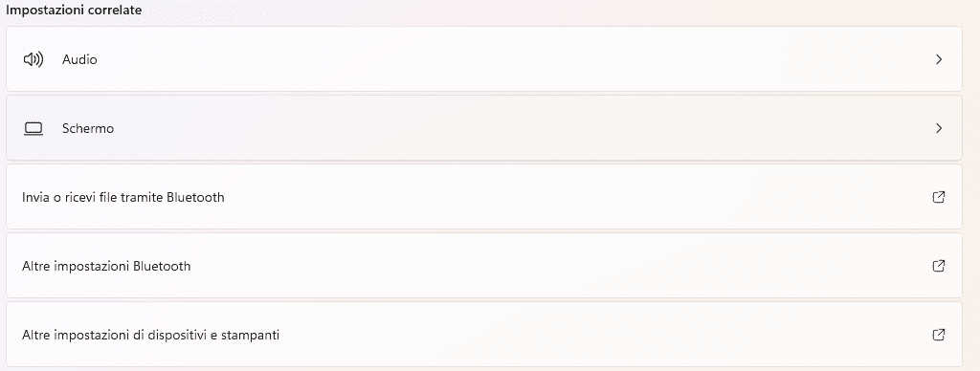
Task: Click the Schermo laptop display icon
Action: point(33,129)
